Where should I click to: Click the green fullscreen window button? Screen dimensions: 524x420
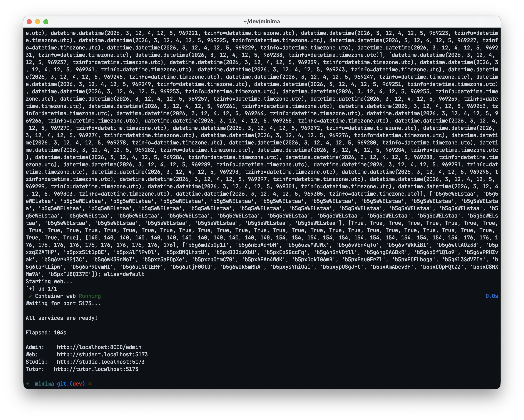pos(46,22)
